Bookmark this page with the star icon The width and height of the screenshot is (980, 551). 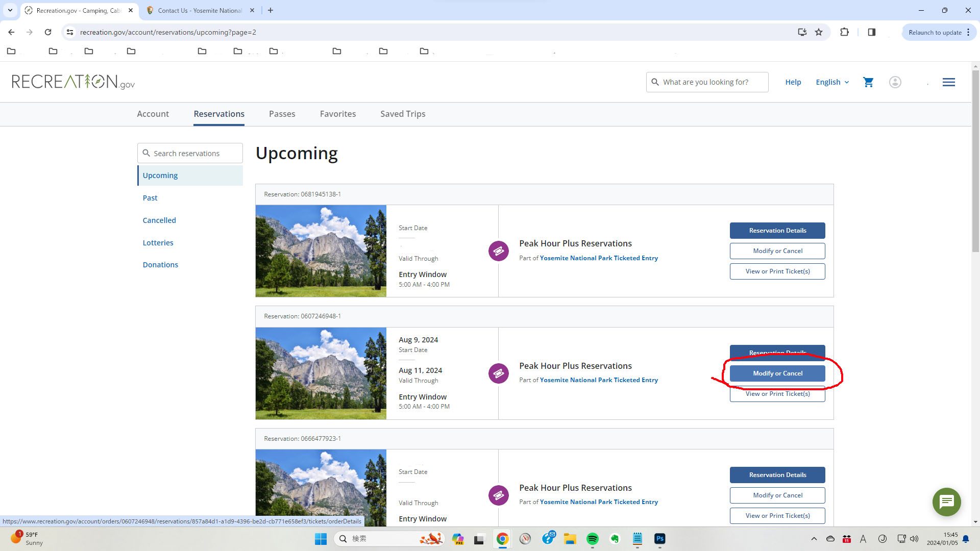point(819,32)
